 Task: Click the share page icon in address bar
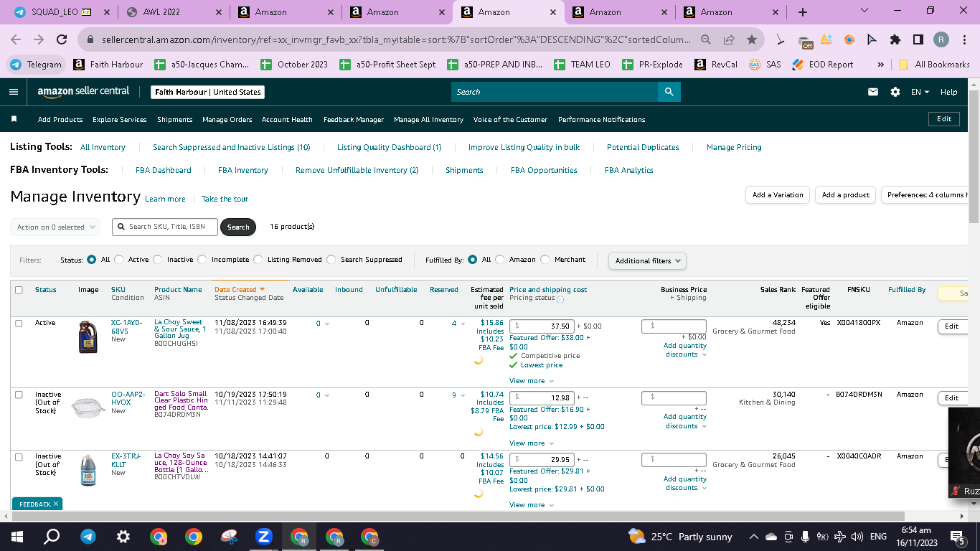729,39
